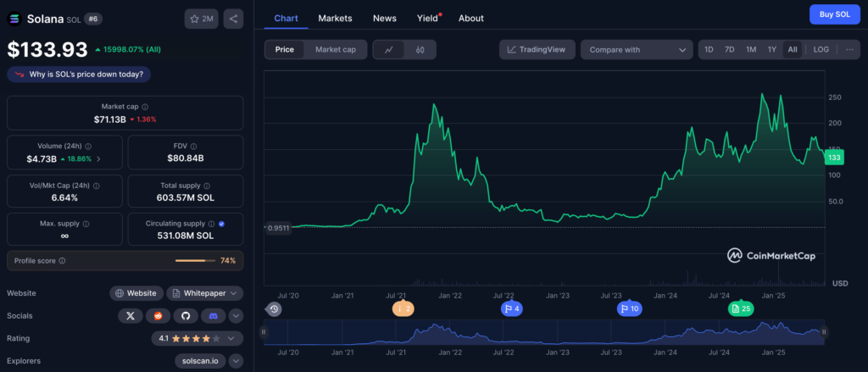Click the 531.08M SOL circulating supply value
This screenshot has width=868, height=372.
pyautogui.click(x=186, y=236)
